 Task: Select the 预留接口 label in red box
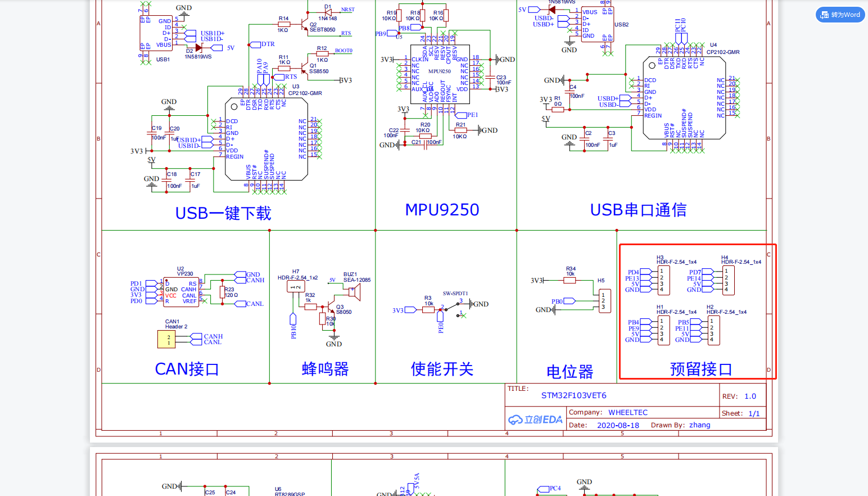pyautogui.click(x=701, y=369)
